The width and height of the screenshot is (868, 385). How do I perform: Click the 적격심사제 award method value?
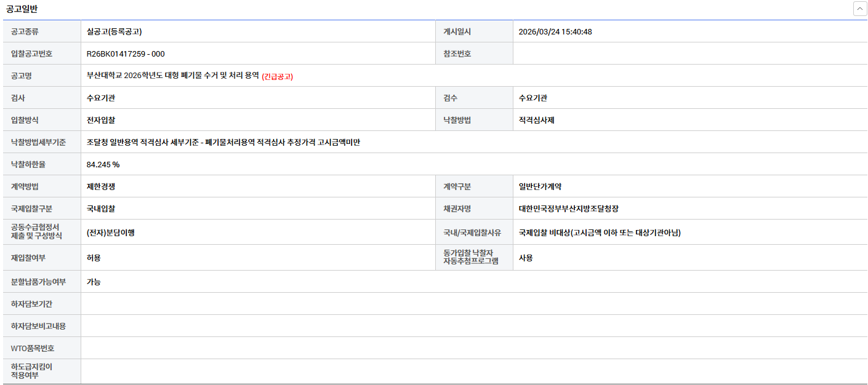pyautogui.click(x=537, y=121)
